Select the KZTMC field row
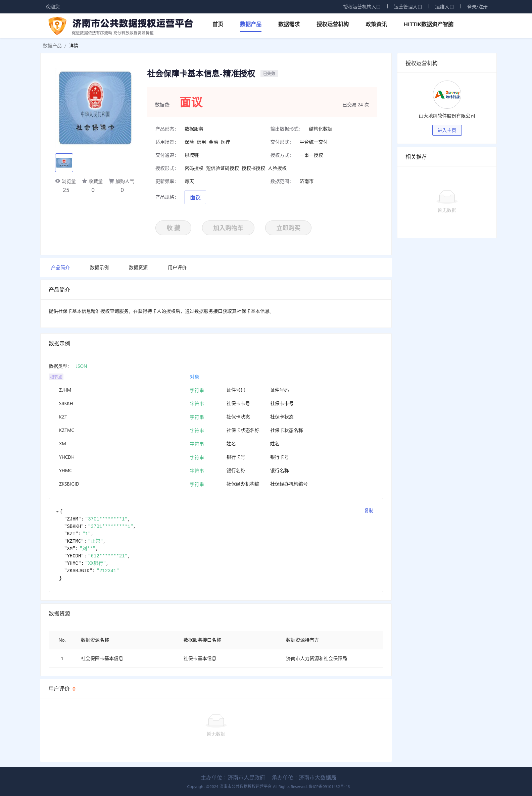532x796 pixels. [216, 431]
